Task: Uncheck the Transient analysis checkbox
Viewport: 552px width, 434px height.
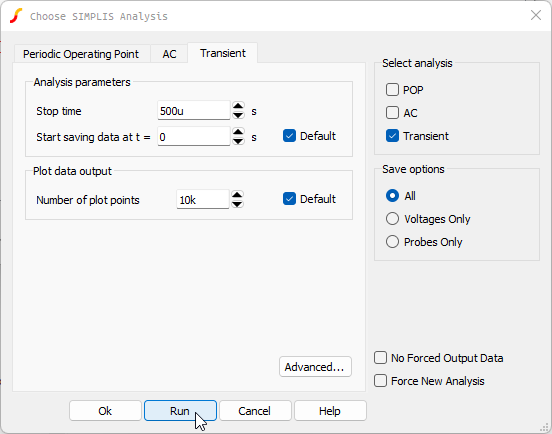Action: (x=392, y=136)
